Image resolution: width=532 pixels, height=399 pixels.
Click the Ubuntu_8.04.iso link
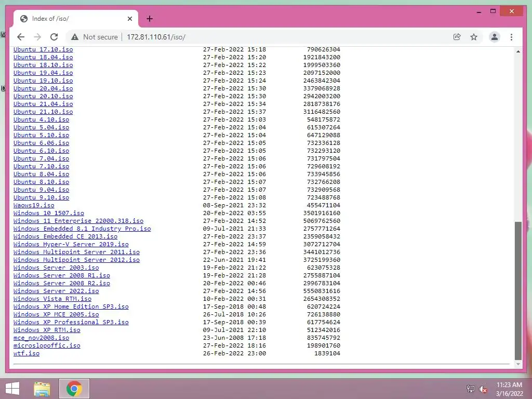(42, 174)
